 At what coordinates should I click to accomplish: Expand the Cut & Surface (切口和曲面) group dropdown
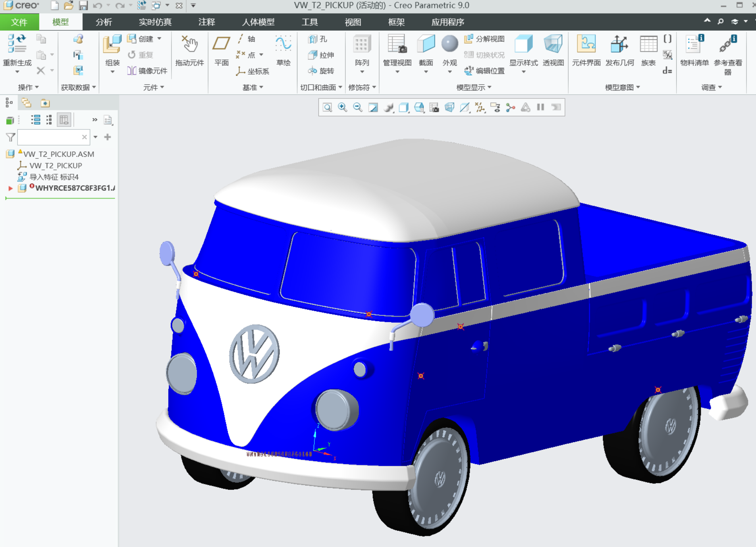coord(321,87)
